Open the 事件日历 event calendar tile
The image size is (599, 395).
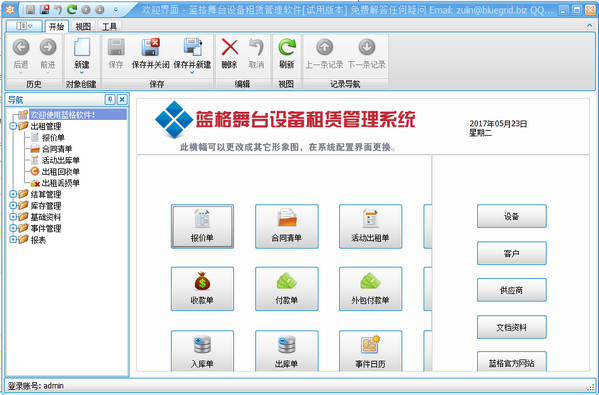point(371,351)
